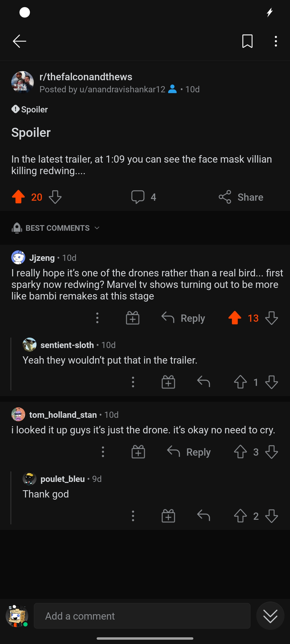
Task: Give an award to tom_holland_stan's comment
Action: point(138,452)
